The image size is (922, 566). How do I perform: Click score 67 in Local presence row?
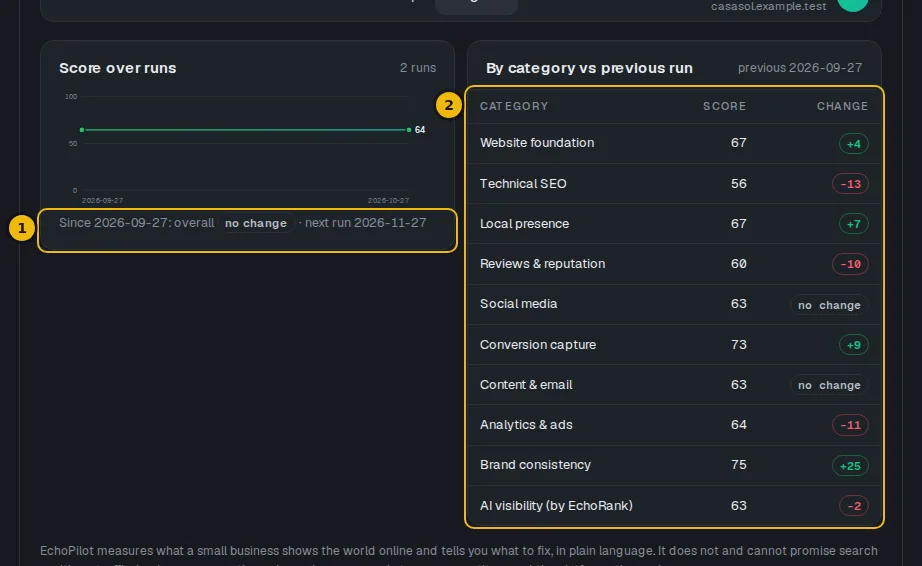(739, 224)
